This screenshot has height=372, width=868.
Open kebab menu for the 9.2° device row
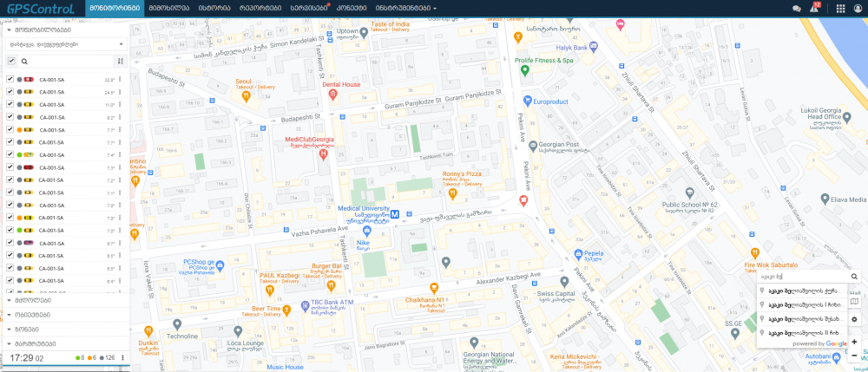pyautogui.click(x=120, y=117)
